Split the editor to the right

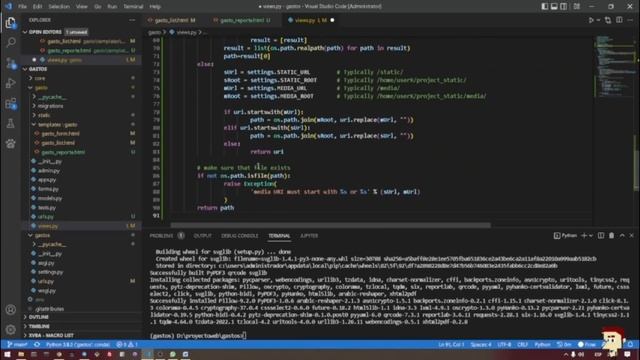click(619, 20)
